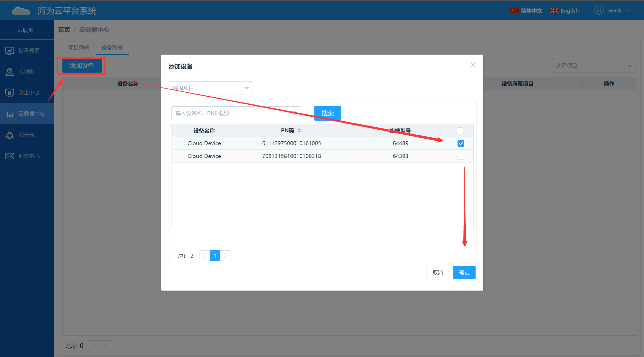Open the device list sidebar icon
Screen dimensions: 644x357
tap(10, 50)
